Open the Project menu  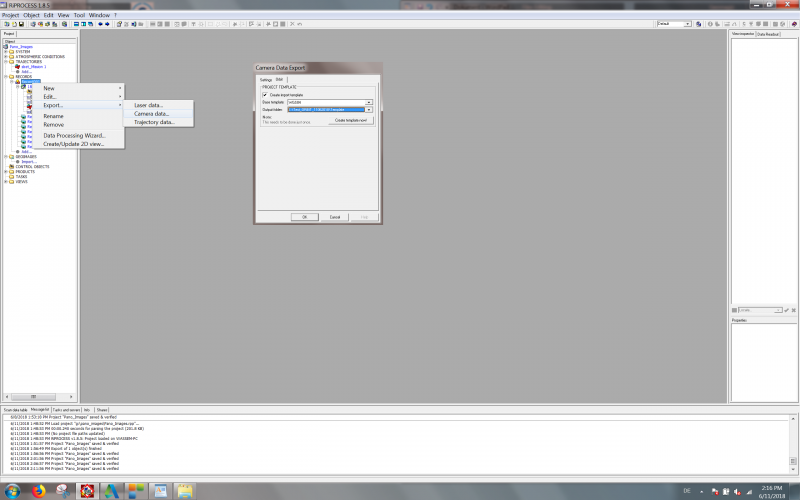tap(10, 15)
